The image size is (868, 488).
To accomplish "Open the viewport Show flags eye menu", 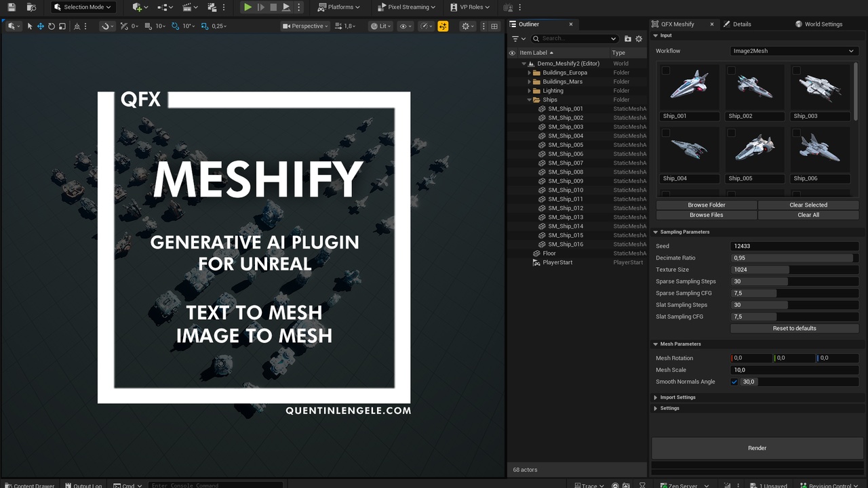I will point(405,26).
